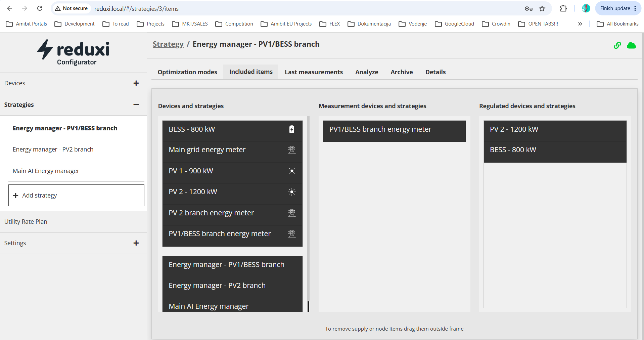Screen dimensions: 644x340
Task: Open the browser extensions puzzle icon
Action: [x=563, y=8]
